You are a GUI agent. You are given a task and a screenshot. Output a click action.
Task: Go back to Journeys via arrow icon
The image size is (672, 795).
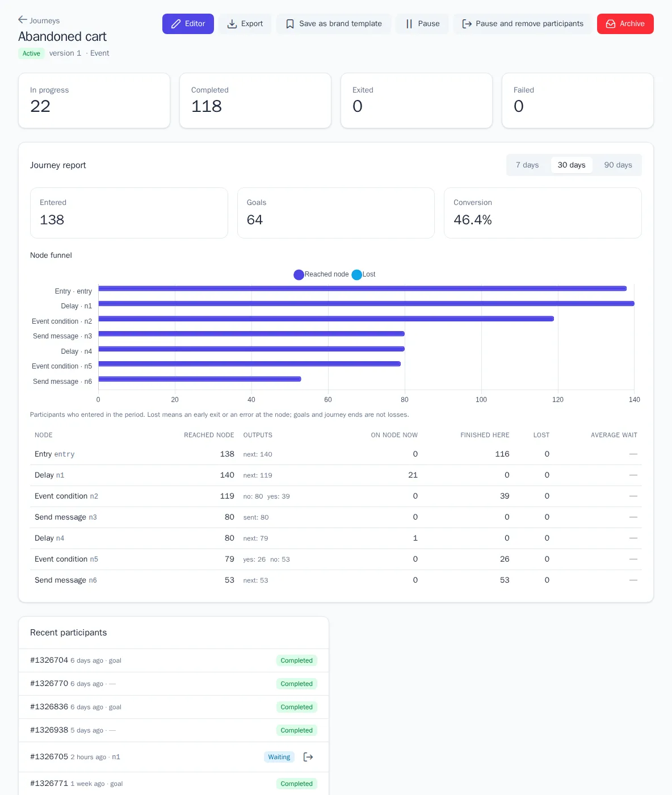click(23, 20)
